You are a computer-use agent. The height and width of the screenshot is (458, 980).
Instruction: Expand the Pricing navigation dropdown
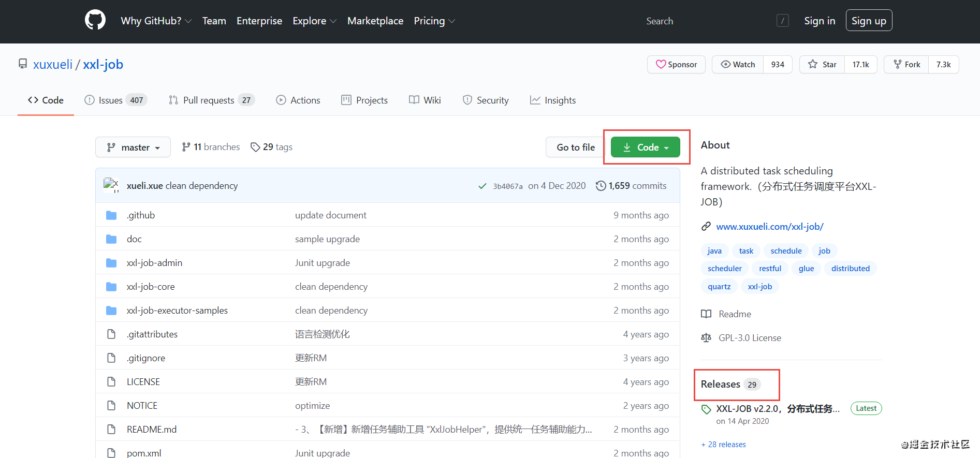pos(434,21)
